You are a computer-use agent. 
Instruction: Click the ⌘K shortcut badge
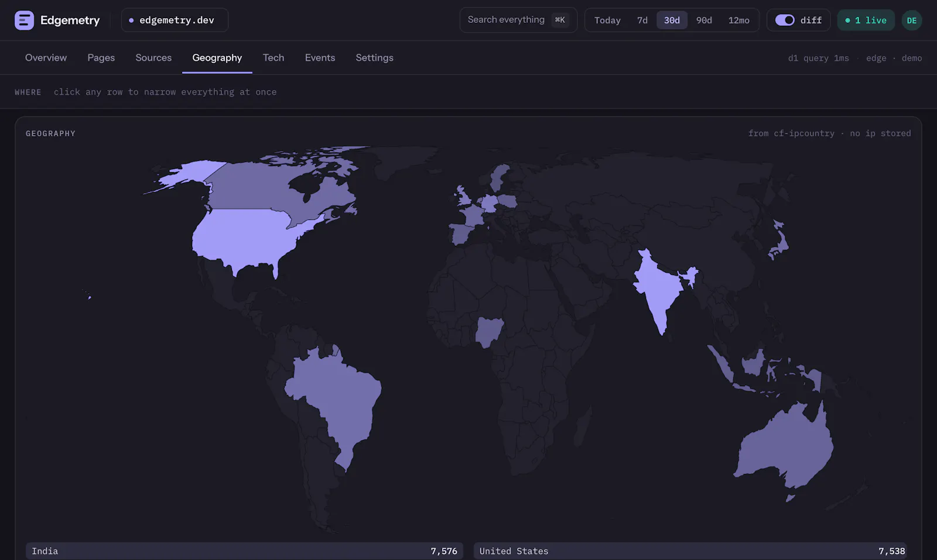coord(560,20)
